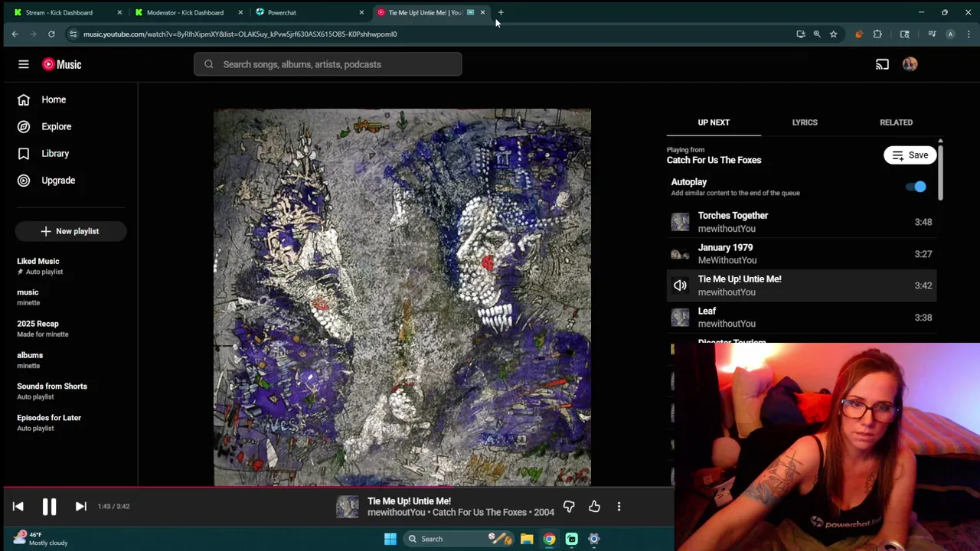
Task: Open the player bar more-actions menu
Action: pyautogui.click(x=619, y=507)
